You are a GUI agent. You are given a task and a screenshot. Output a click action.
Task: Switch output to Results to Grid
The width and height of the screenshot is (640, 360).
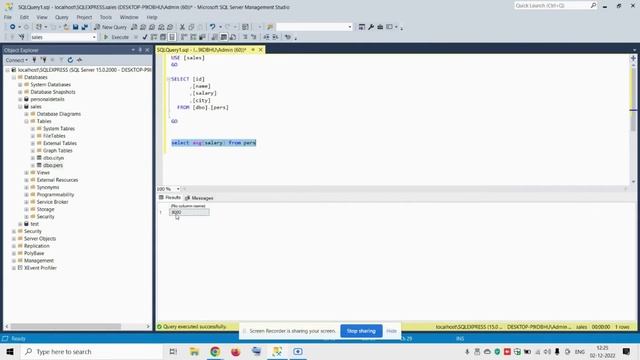pos(224,37)
